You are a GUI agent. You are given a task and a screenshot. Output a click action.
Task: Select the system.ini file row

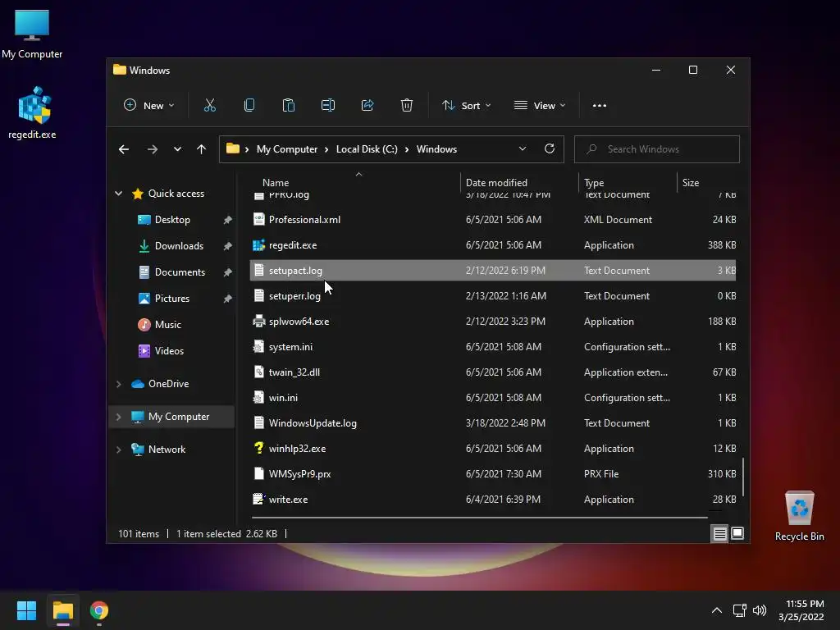click(493, 347)
